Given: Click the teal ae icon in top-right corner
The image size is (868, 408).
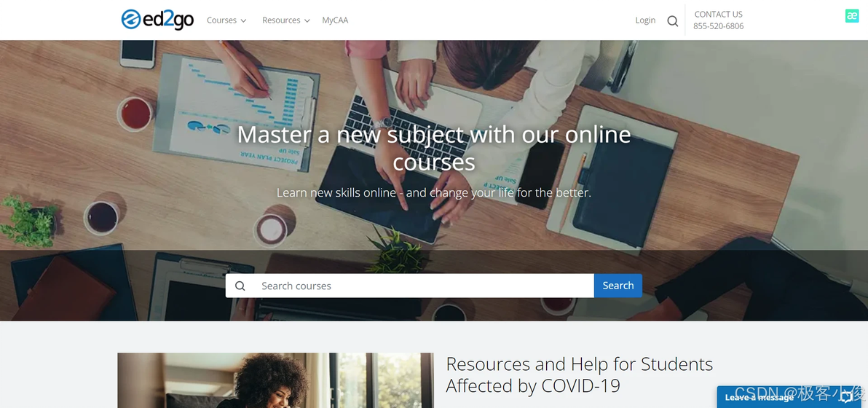Looking at the screenshot, I should (x=852, y=16).
